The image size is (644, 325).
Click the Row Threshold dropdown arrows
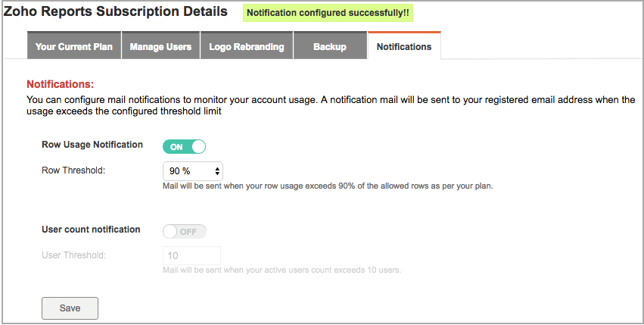(x=218, y=171)
